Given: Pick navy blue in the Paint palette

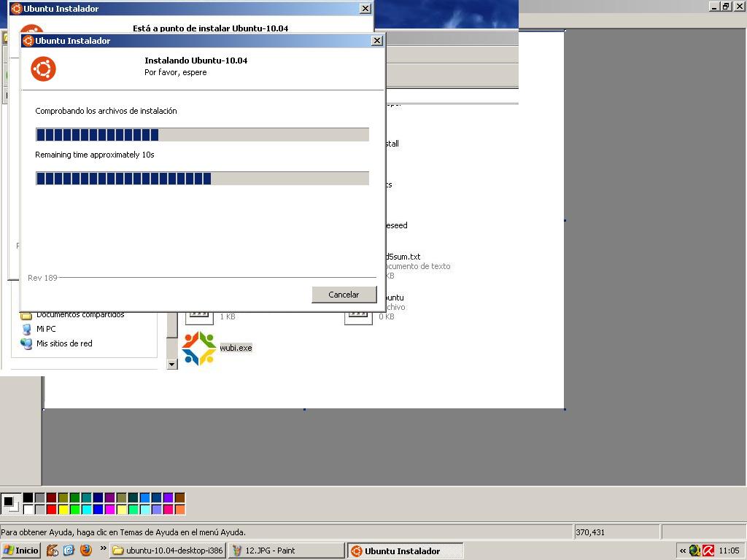Looking at the screenshot, I should (98, 497).
